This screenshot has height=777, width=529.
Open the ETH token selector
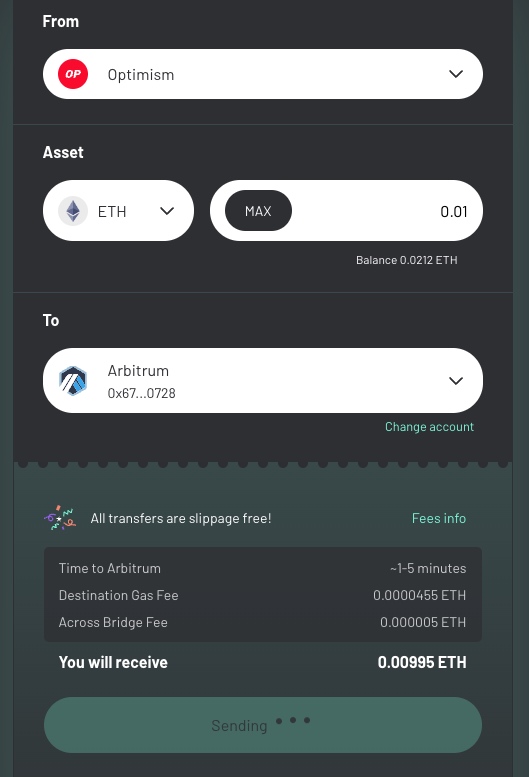(x=118, y=211)
